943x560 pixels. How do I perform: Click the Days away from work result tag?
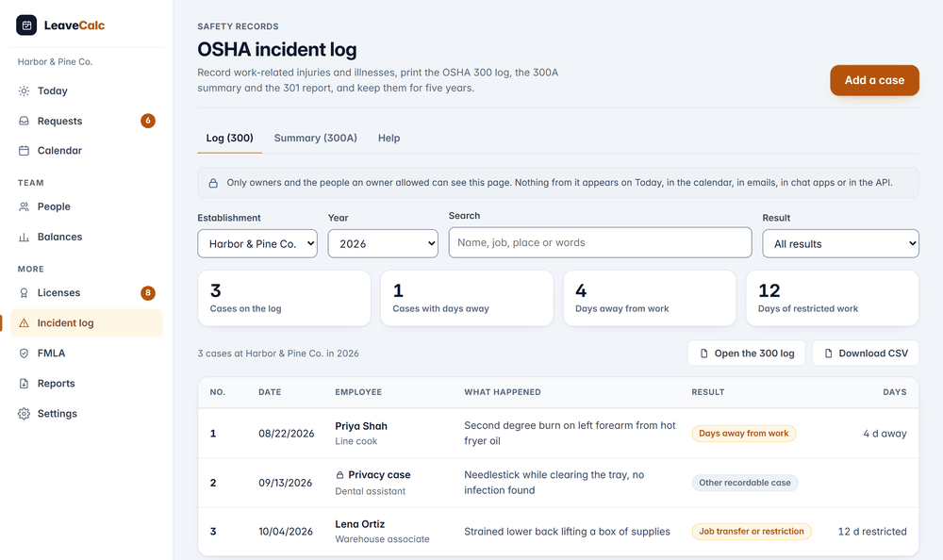pyautogui.click(x=744, y=434)
